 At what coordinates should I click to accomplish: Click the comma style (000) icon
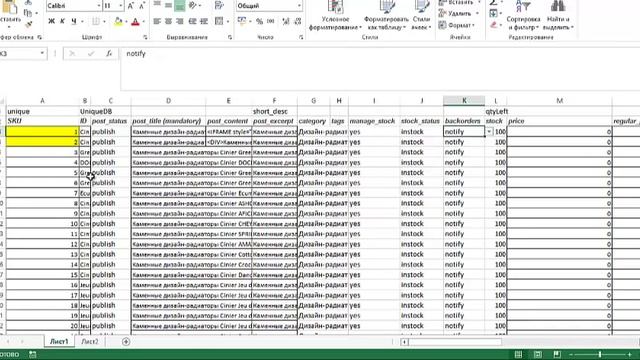tap(271, 21)
